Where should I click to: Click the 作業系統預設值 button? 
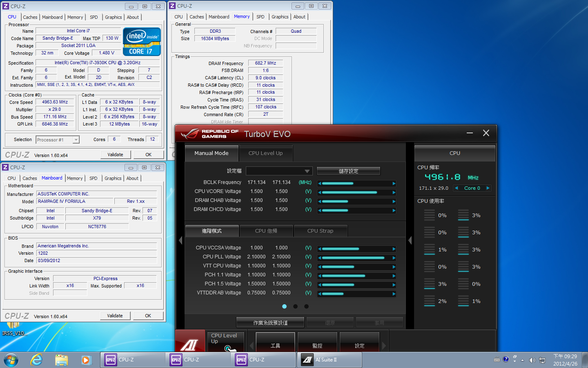coord(270,323)
